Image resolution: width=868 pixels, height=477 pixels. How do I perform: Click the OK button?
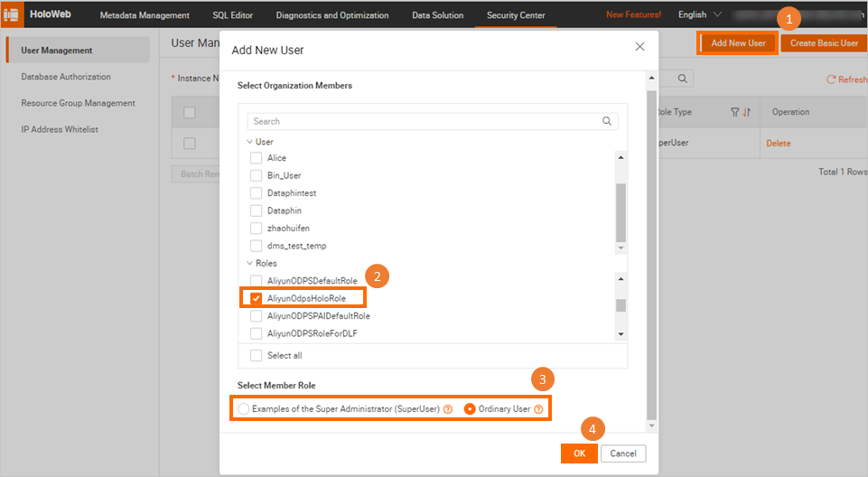(x=579, y=454)
